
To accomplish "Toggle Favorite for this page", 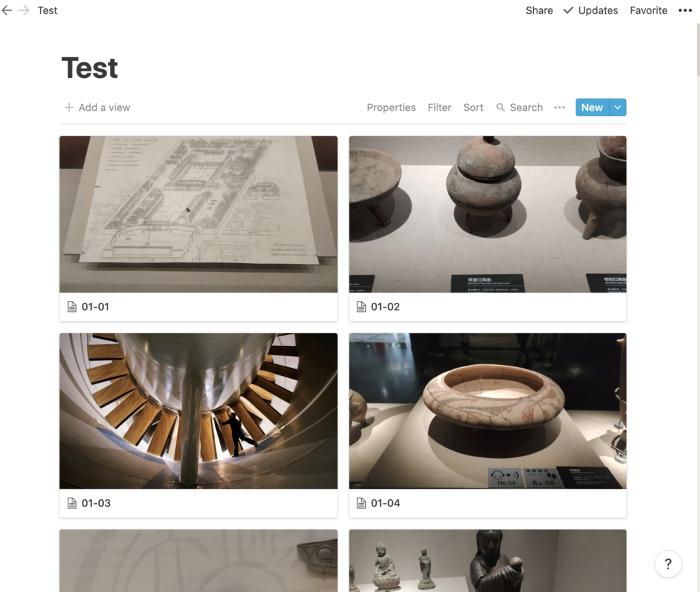I will click(x=648, y=10).
